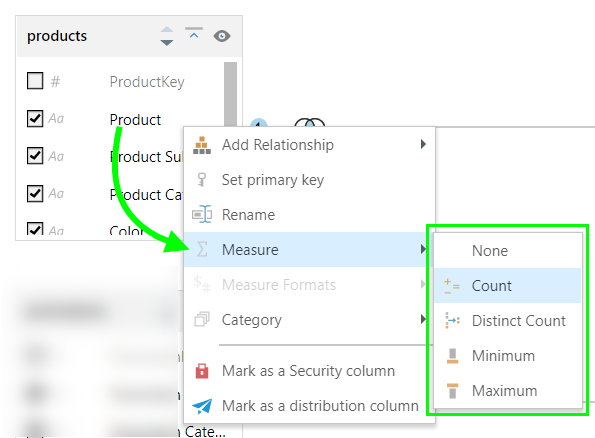Expand the Category submenu arrow
This screenshot has width=595, height=438.
423,319
